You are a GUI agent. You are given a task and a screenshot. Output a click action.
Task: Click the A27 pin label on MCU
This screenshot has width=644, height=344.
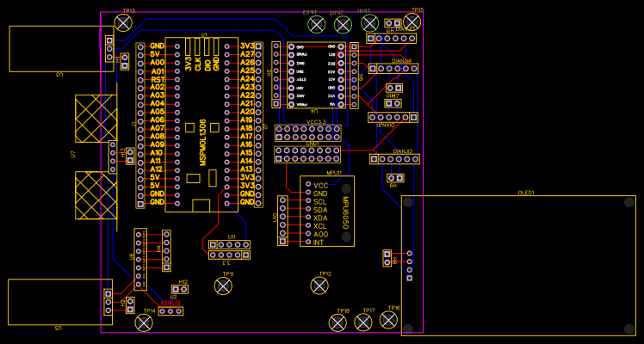(247, 54)
